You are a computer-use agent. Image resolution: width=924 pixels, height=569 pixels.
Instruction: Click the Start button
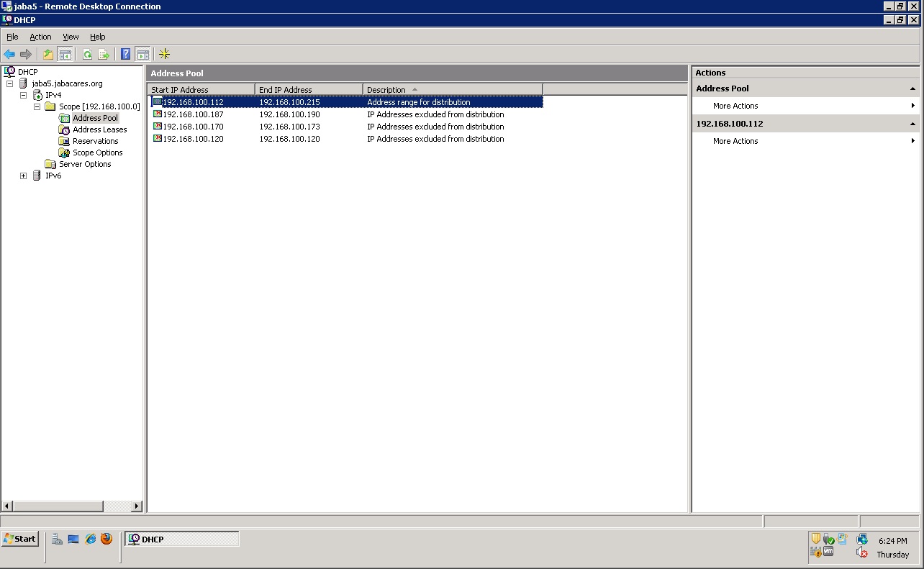20,538
